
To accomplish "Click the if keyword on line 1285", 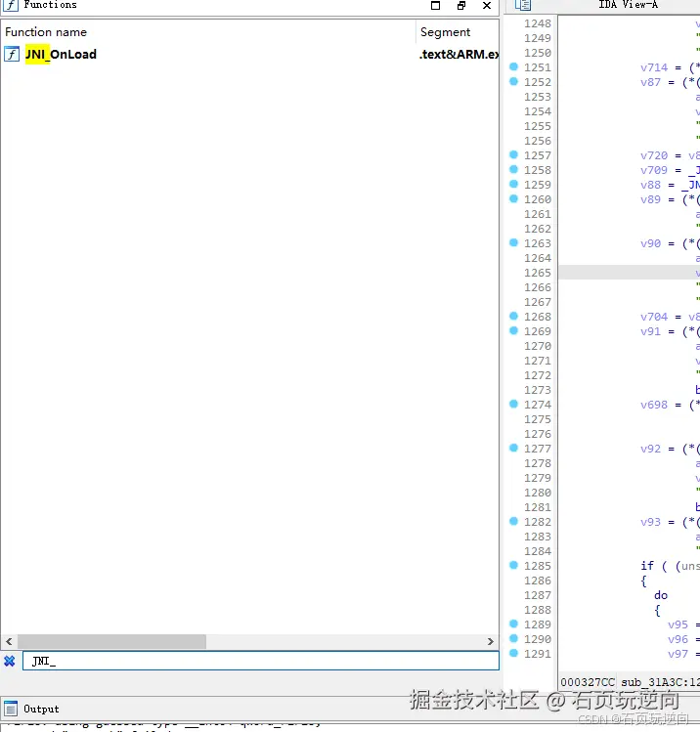I will pos(647,566).
